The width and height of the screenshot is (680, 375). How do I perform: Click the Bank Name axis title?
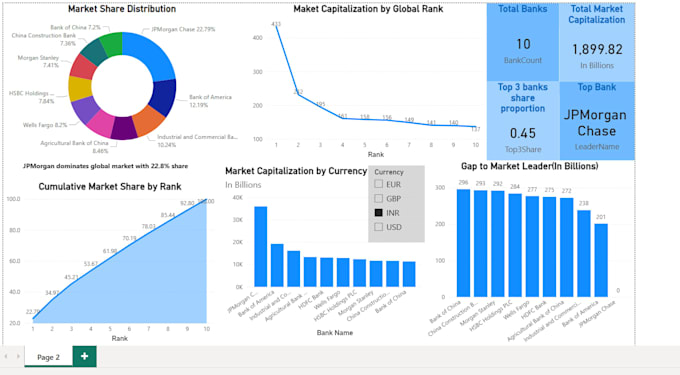coord(335,333)
